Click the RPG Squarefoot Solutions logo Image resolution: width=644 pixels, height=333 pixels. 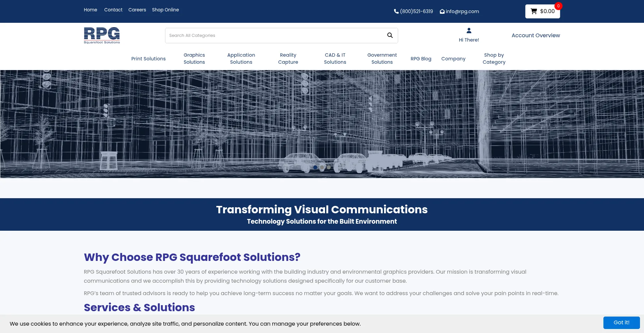(x=102, y=36)
